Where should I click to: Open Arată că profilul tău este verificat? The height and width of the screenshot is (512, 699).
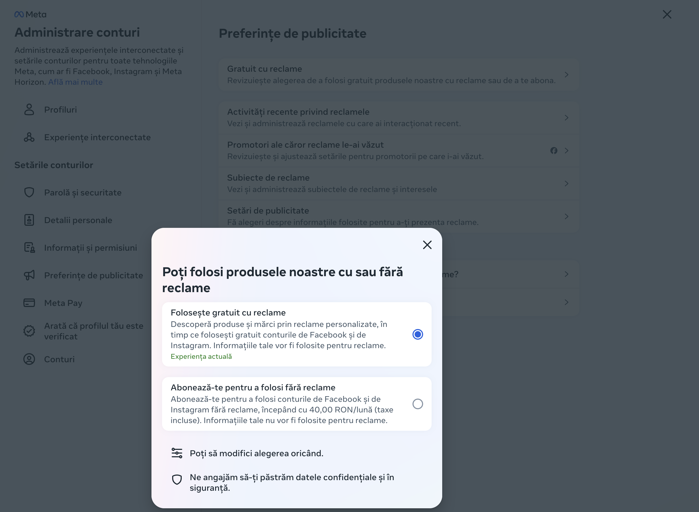(x=93, y=331)
